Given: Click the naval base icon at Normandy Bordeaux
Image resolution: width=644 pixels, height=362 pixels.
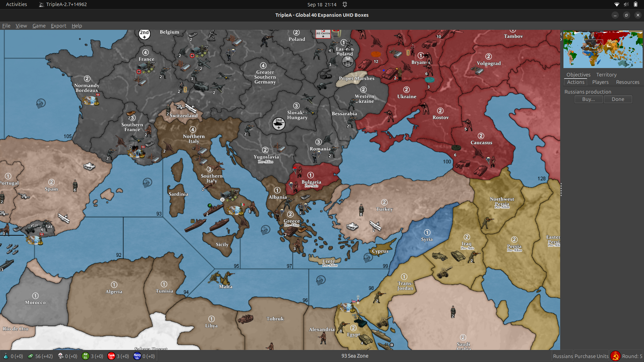Looking at the screenshot, I should point(90,100).
